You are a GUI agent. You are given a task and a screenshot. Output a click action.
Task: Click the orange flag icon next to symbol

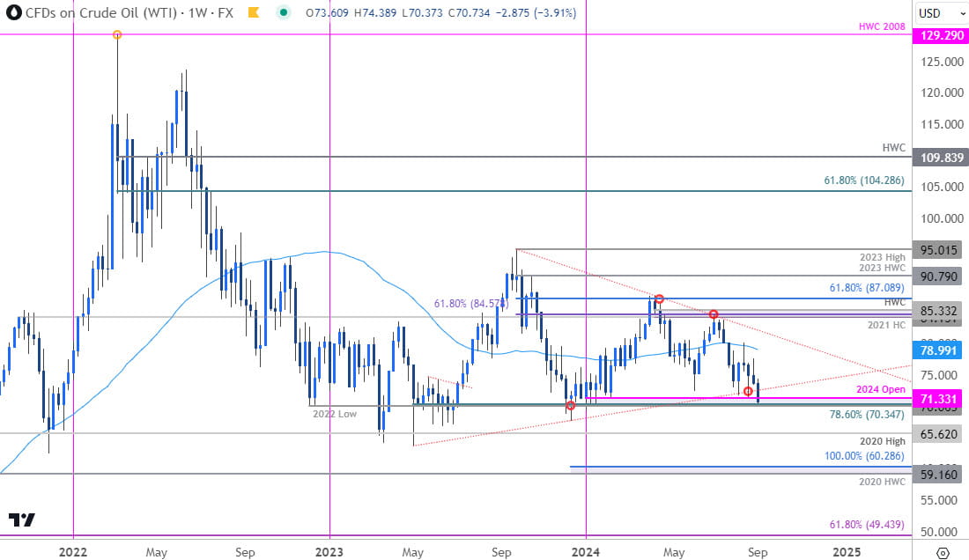[x=254, y=12]
